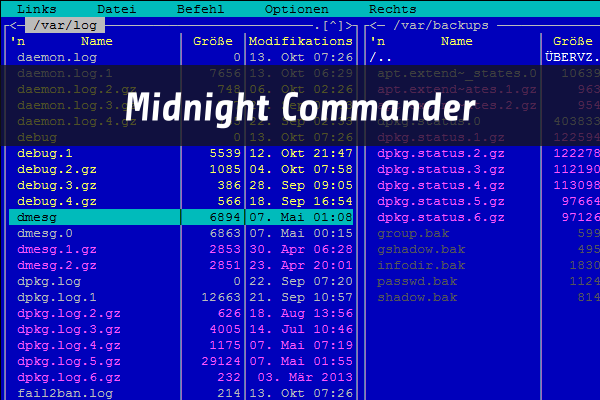Sort right panel by Name column
This screenshot has height=400, width=600.
tap(457, 41)
